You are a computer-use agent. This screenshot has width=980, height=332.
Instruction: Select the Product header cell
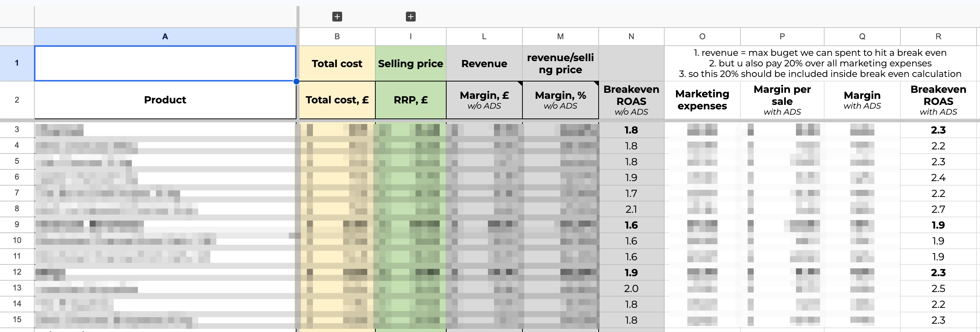pyautogui.click(x=165, y=100)
